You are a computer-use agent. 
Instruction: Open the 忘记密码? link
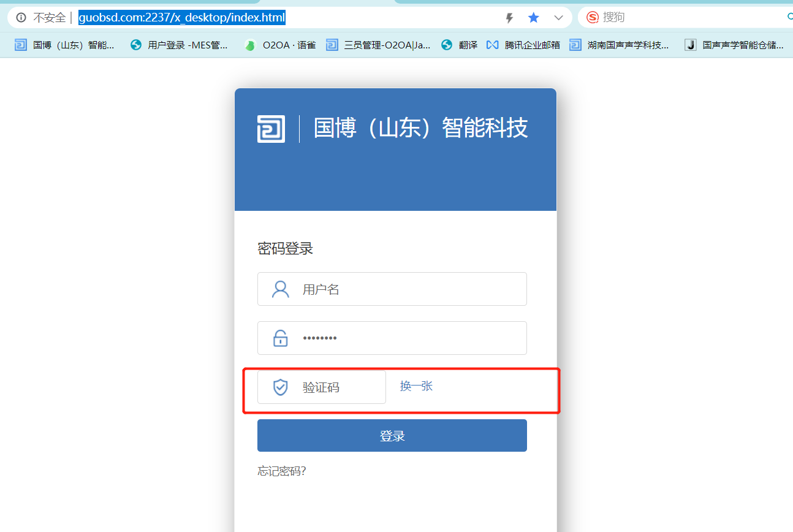coord(282,471)
